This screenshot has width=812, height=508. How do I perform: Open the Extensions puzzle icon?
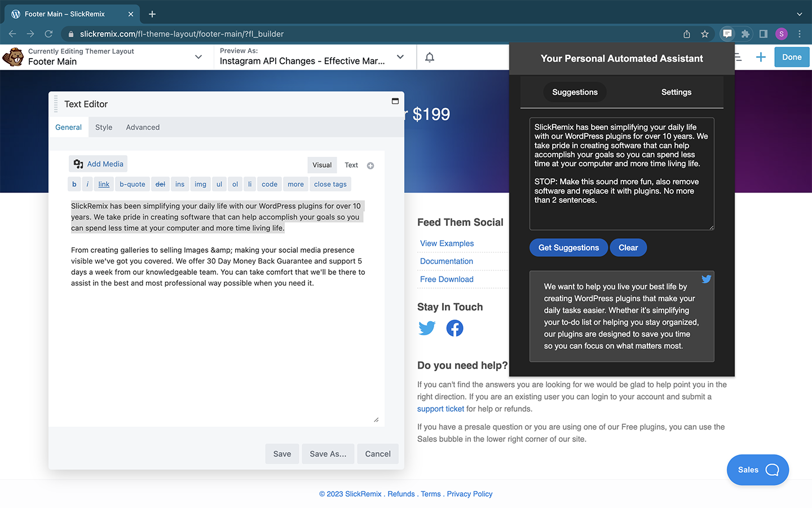(745, 34)
